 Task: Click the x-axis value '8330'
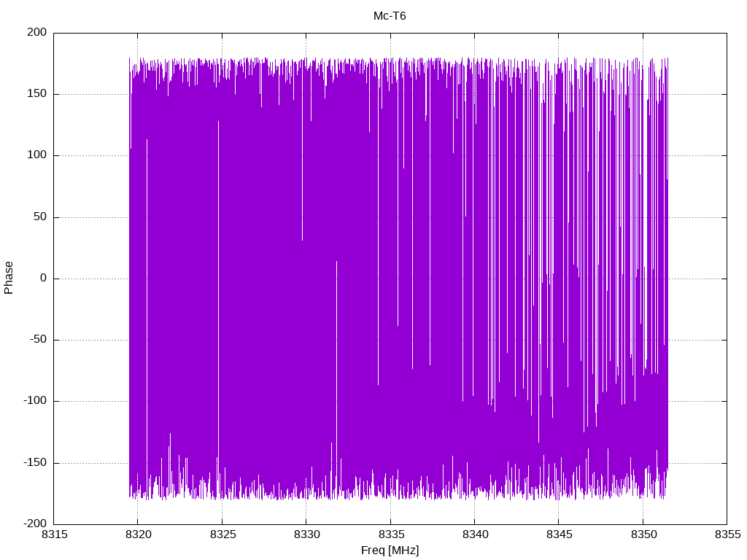[x=307, y=534]
